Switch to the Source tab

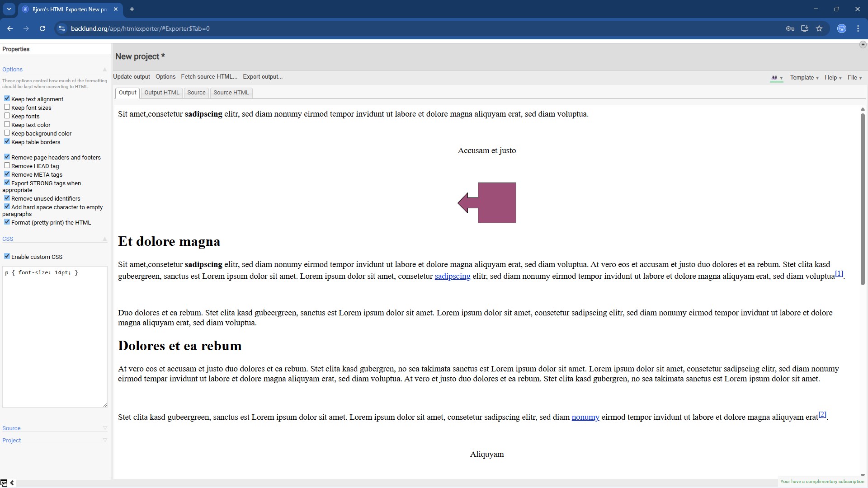pyautogui.click(x=196, y=93)
